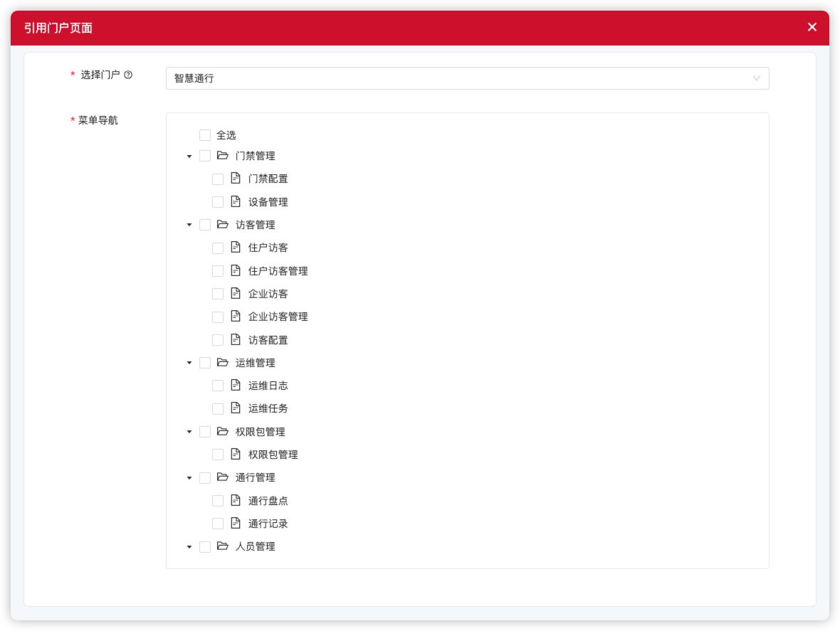Check the 全选 checkbox
This screenshot has width=840, height=631.
pos(205,135)
